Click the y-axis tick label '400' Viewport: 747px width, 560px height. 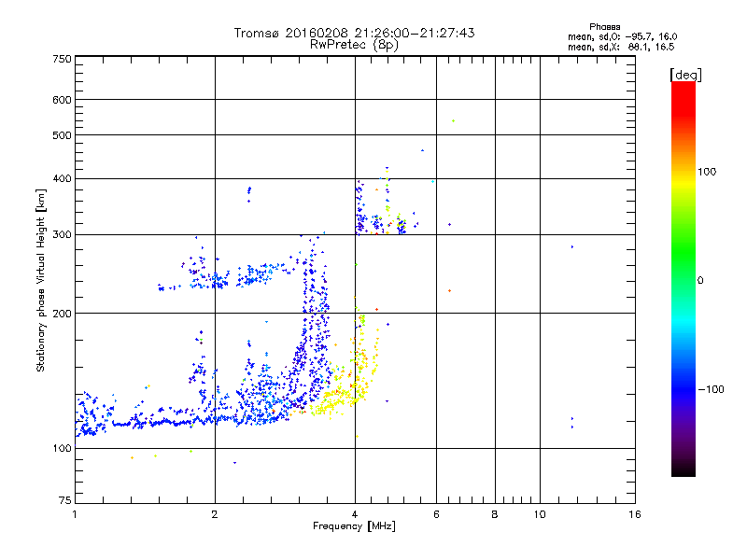pos(62,179)
